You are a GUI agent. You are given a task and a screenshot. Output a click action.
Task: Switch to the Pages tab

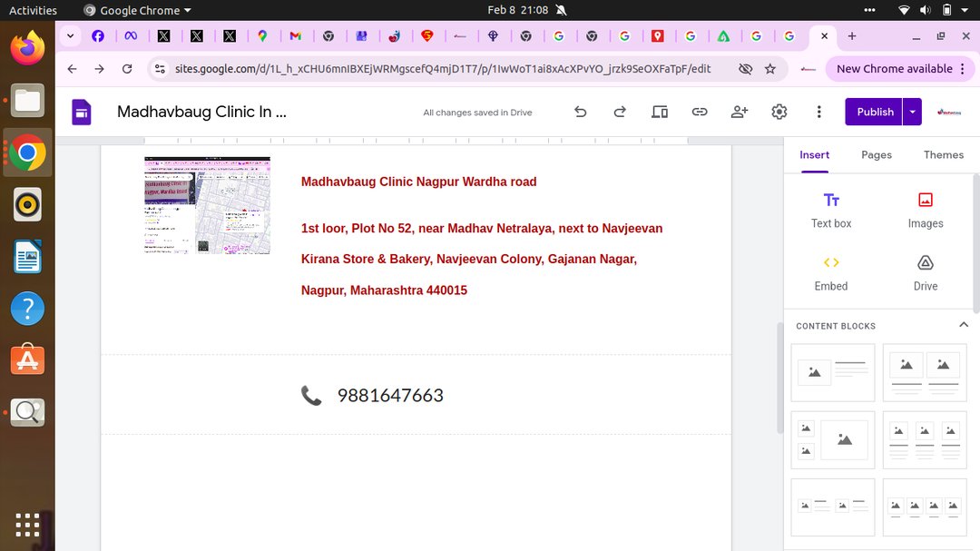pyautogui.click(x=877, y=155)
